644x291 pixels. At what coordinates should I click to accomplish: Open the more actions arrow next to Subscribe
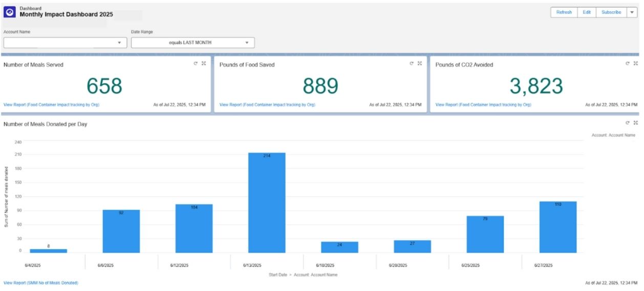coord(632,12)
